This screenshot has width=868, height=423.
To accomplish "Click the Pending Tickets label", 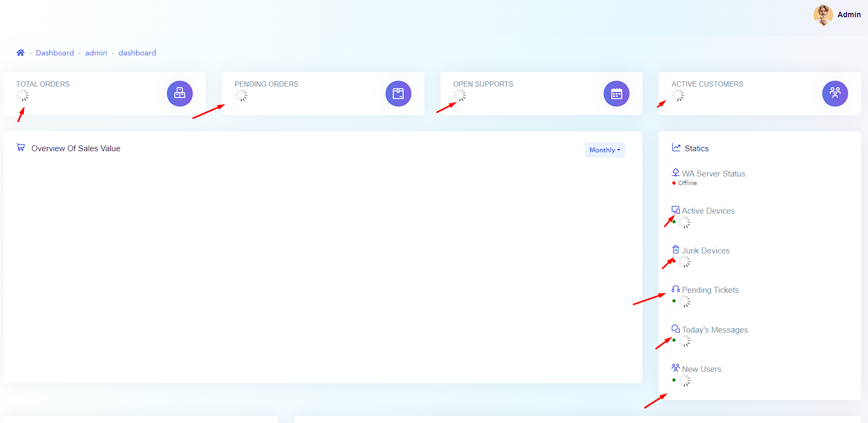I will 710,290.
